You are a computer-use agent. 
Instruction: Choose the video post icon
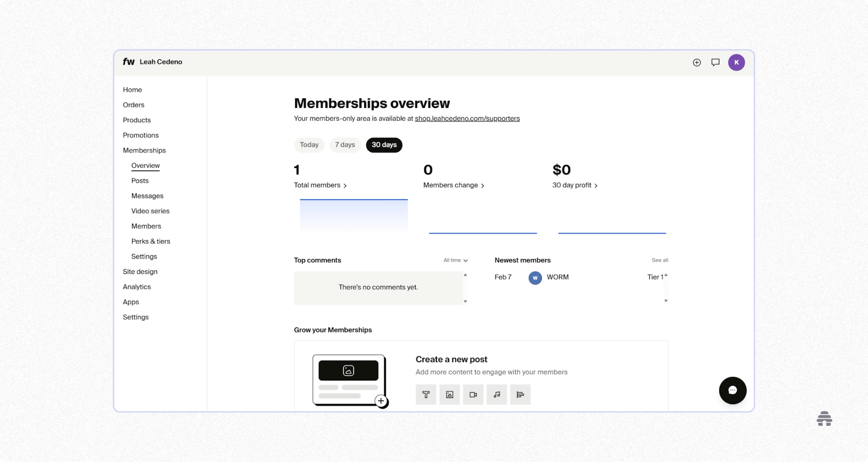473,395
